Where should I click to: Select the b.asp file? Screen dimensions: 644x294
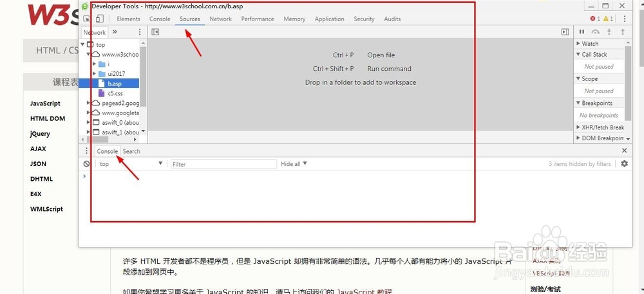coord(109,83)
